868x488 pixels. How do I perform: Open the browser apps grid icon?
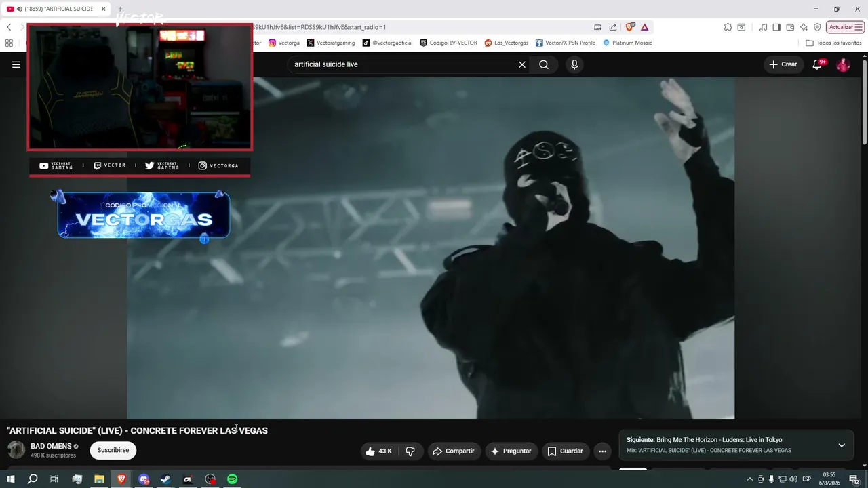point(9,43)
